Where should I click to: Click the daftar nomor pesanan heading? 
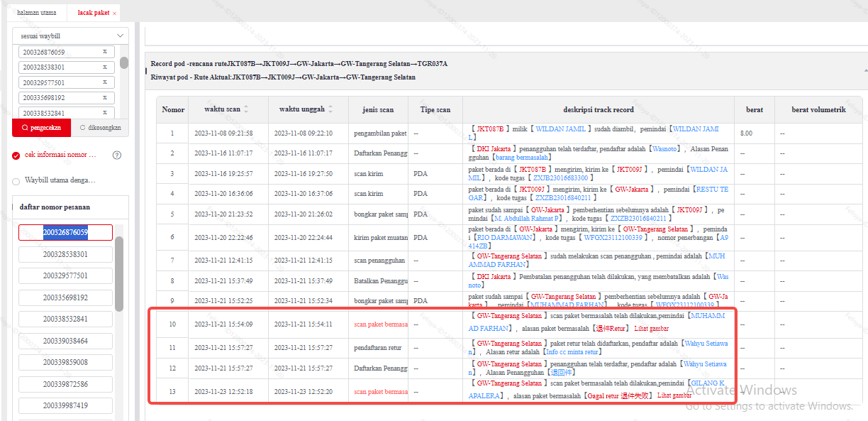click(55, 207)
